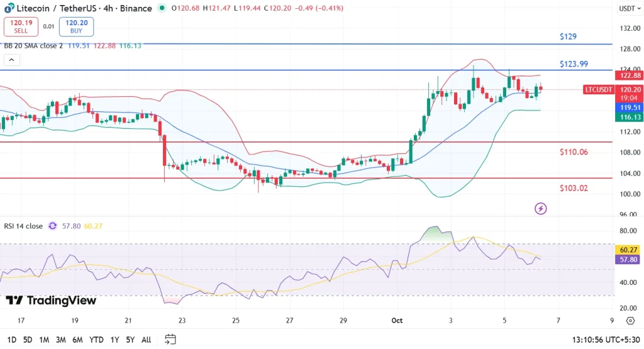Select the All time range

coord(146,340)
